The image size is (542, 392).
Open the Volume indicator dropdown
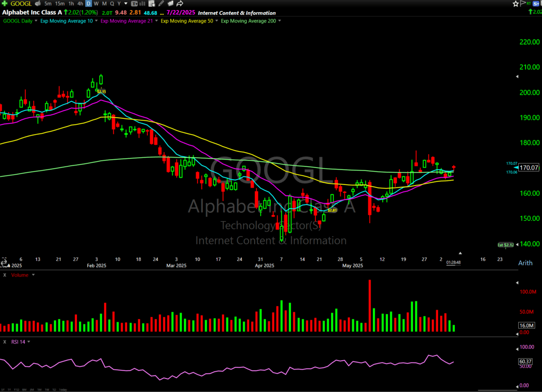pos(33,275)
